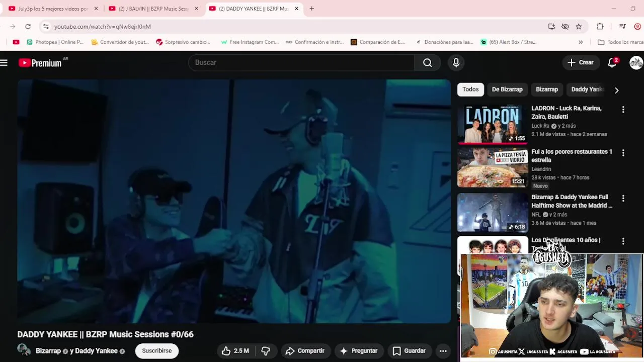Open Halftime Show video thumbnail
The width and height of the screenshot is (644, 362).
click(x=493, y=213)
